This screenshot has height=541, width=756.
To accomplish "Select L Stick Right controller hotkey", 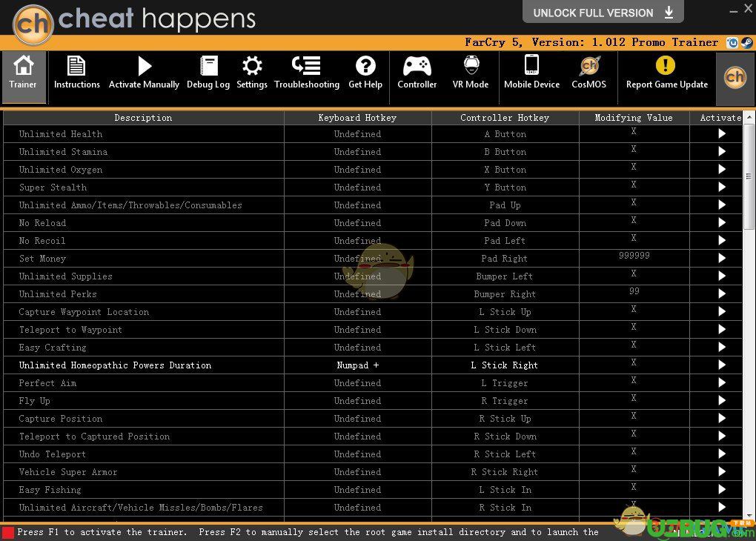I will click(x=504, y=365).
